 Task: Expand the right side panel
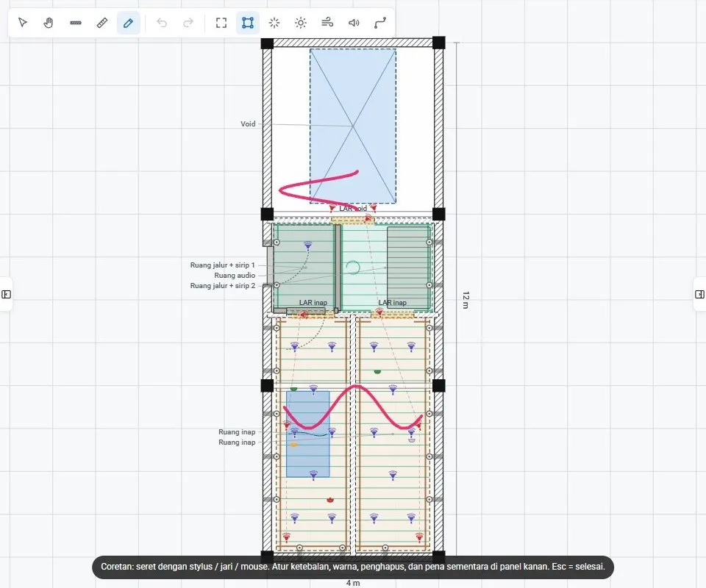(699, 294)
